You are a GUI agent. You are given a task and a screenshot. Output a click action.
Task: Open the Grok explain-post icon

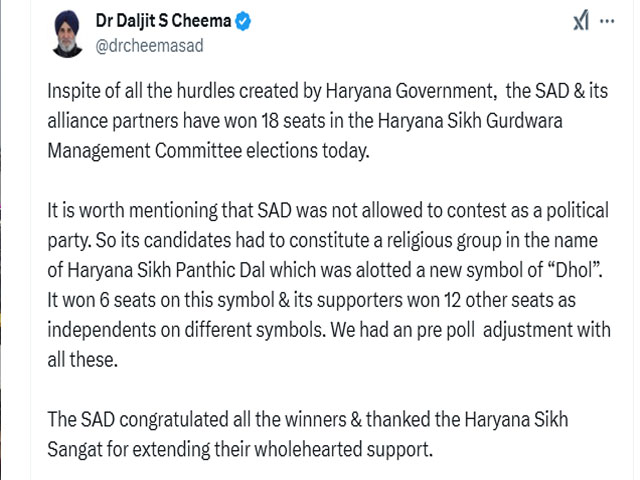[581, 21]
